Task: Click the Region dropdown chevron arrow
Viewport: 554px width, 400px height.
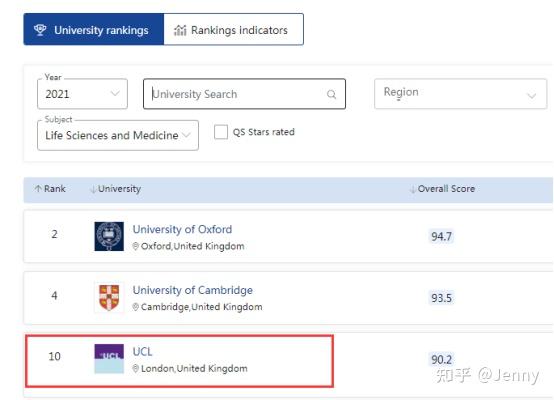Action: tap(531, 95)
